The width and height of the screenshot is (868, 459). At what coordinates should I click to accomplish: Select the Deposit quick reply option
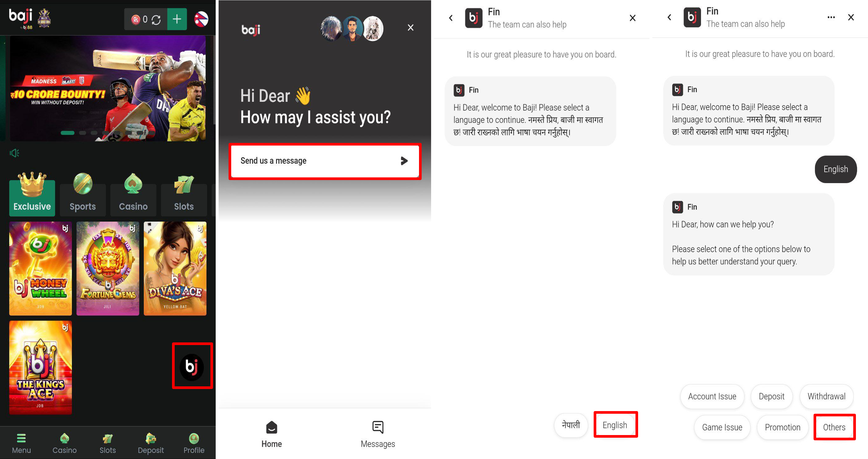pyautogui.click(x=771, y=397)
